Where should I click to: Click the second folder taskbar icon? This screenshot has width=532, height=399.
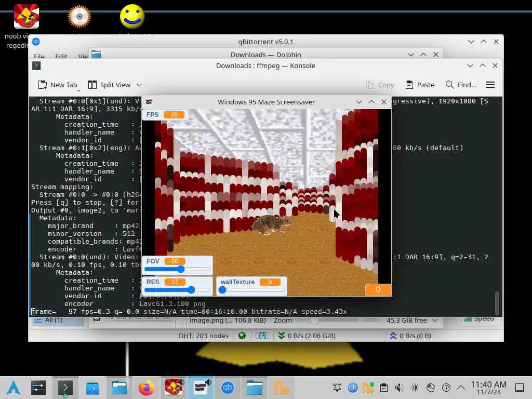point(255,388)
